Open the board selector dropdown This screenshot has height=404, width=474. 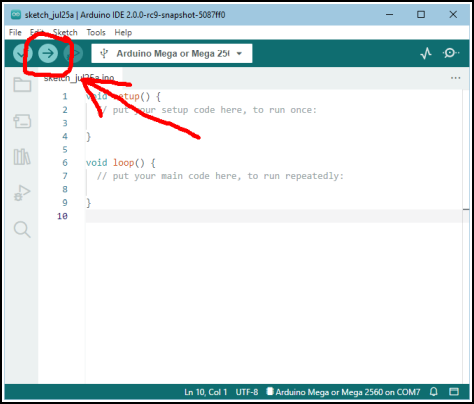pos(172,53)
